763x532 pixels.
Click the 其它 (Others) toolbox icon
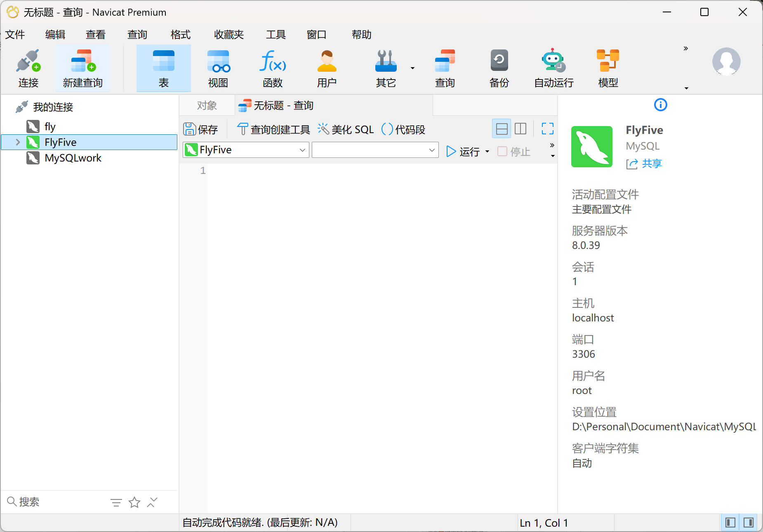386,68
